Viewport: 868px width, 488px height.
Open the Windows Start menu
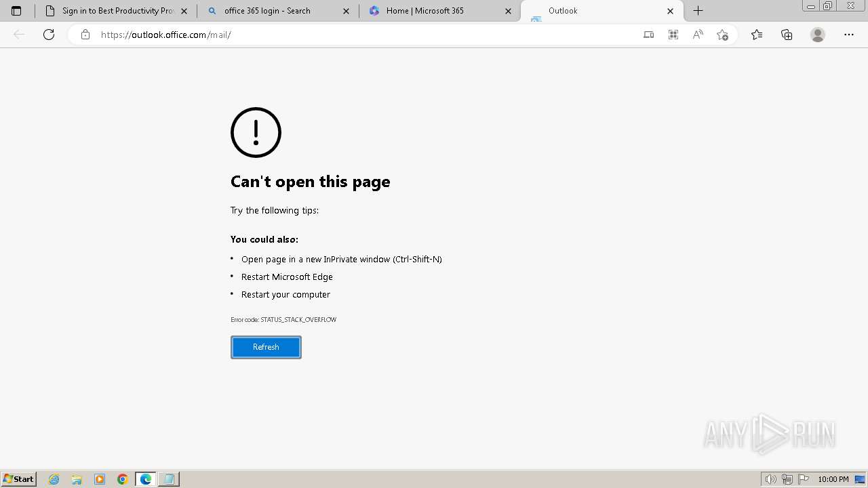(x=19, y=479)
